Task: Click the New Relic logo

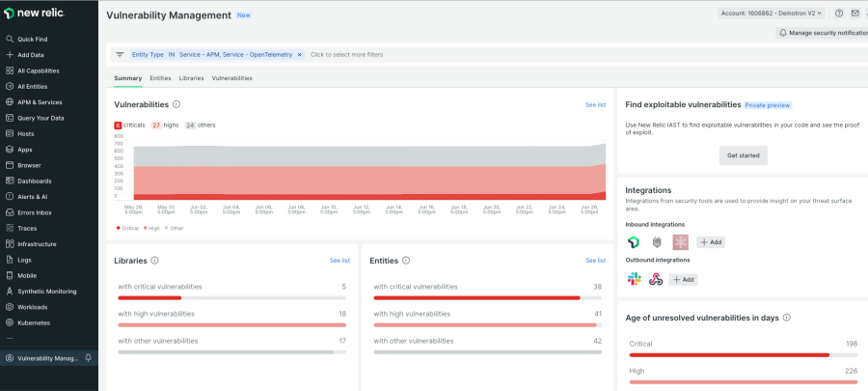Action: point(34,14)
